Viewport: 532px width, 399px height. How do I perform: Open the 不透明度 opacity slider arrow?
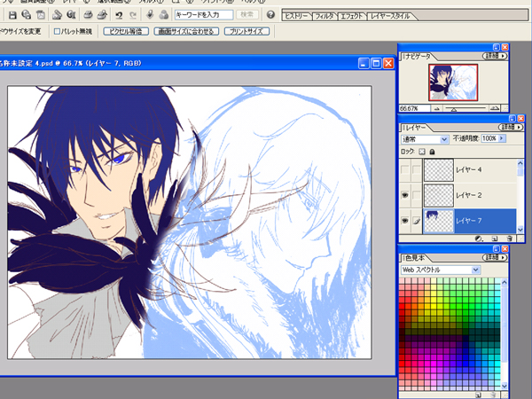point(502,138)
